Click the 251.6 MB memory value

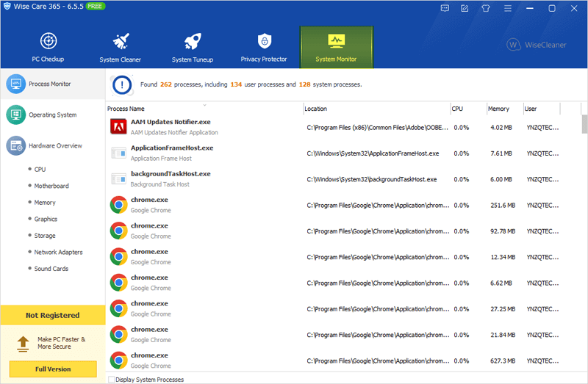[503, 206]
